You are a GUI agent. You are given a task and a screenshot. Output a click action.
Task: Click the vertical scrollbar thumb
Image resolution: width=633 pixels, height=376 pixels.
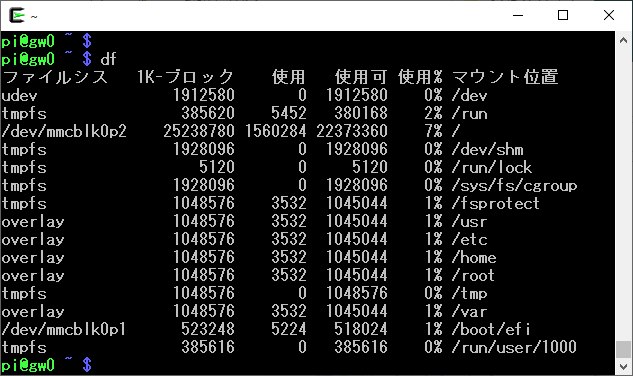click(623, 349)
